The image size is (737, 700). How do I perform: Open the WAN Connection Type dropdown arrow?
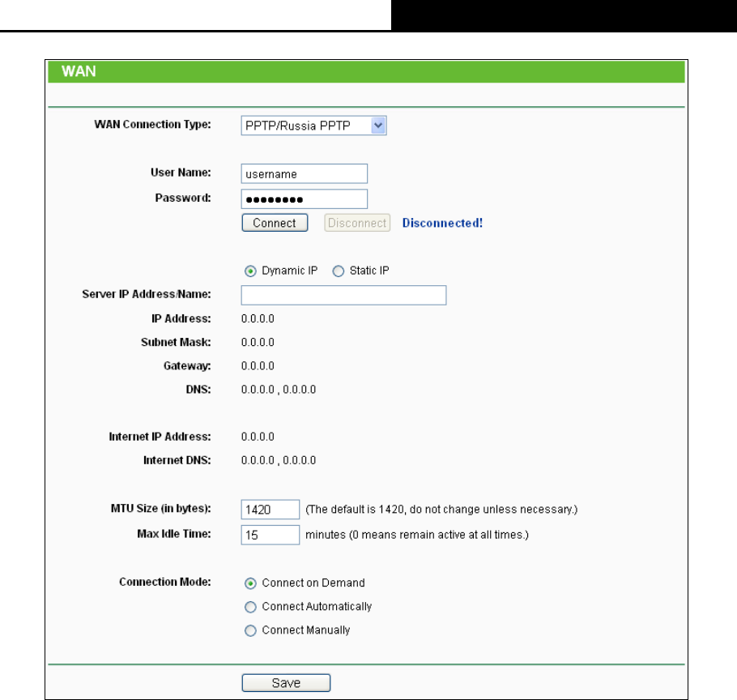coord(378,126)
